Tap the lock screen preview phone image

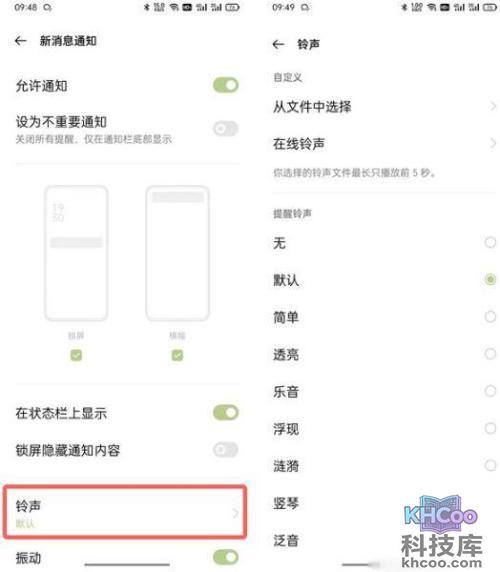76,253
